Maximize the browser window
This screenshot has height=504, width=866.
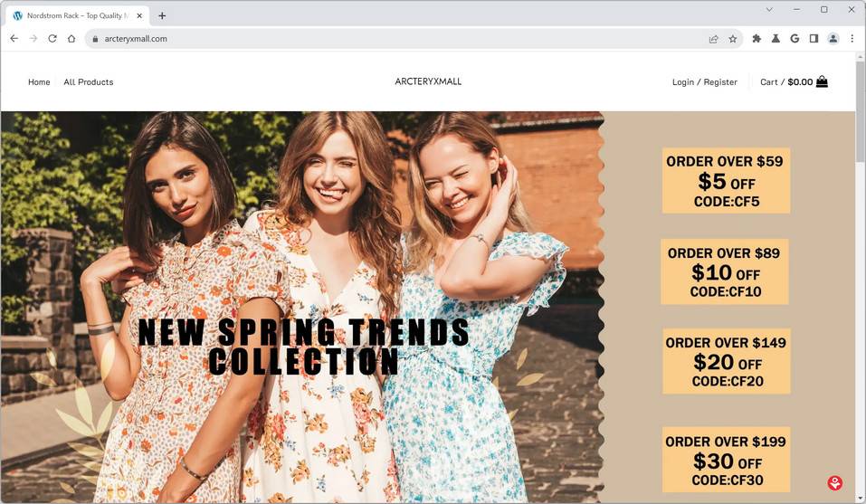(x=824, y=9)
